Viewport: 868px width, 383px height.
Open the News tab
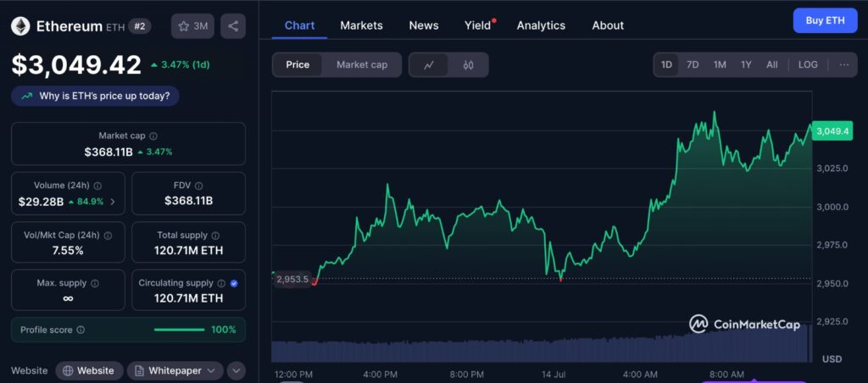[x=424, y=25]
